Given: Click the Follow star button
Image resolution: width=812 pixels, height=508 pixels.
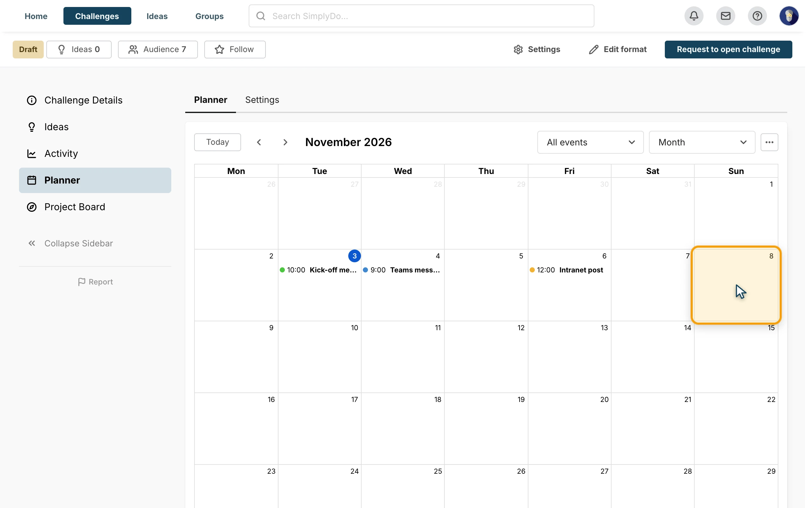Looking at the screenshot, I should (234, 50).
